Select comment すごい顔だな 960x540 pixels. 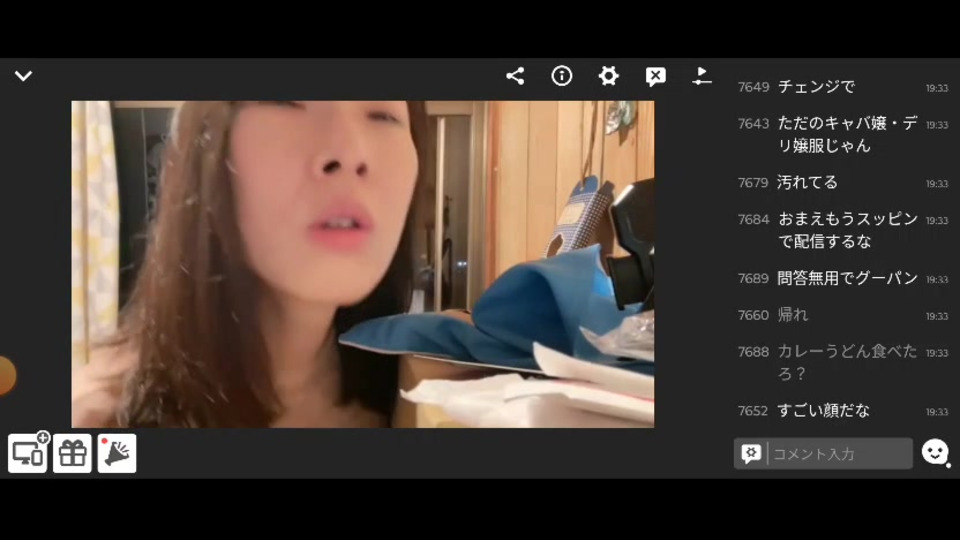(x=823, y=410)
